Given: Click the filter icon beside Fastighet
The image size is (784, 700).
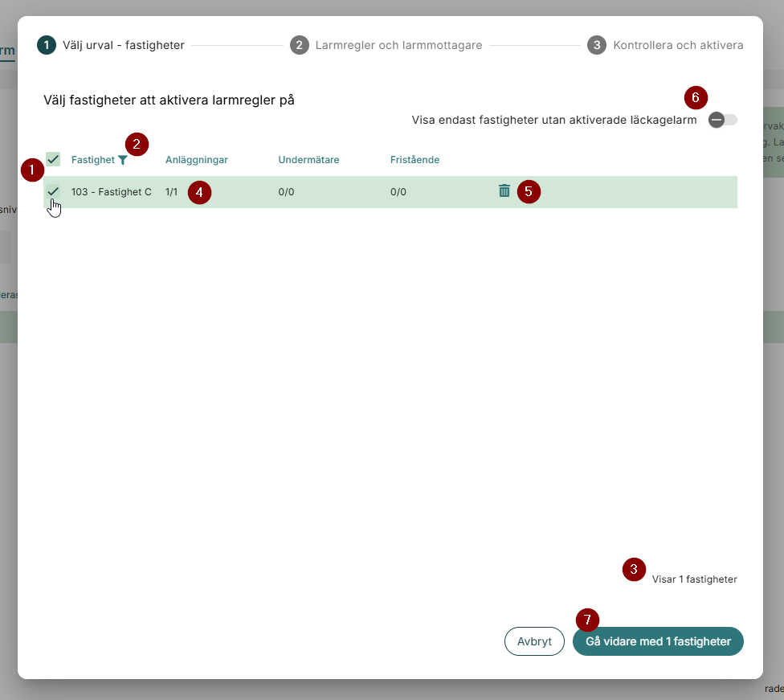Looking at the screenshot, I should click(122, 160).
